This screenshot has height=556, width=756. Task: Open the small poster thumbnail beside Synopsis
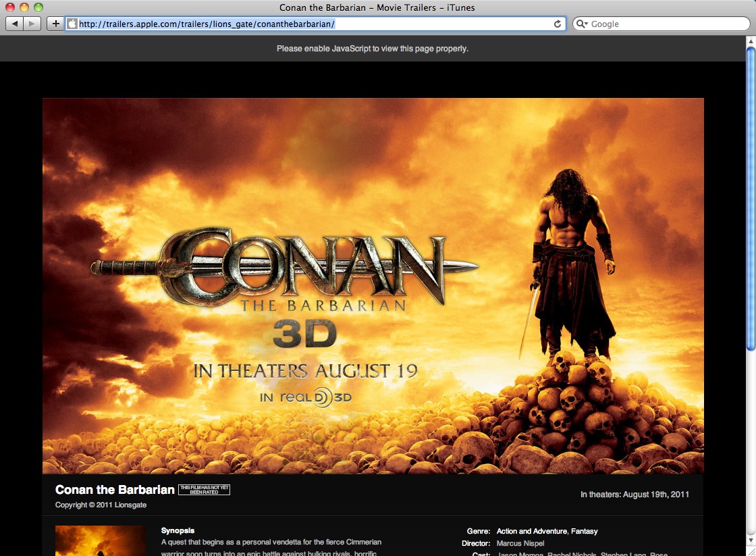101,540
